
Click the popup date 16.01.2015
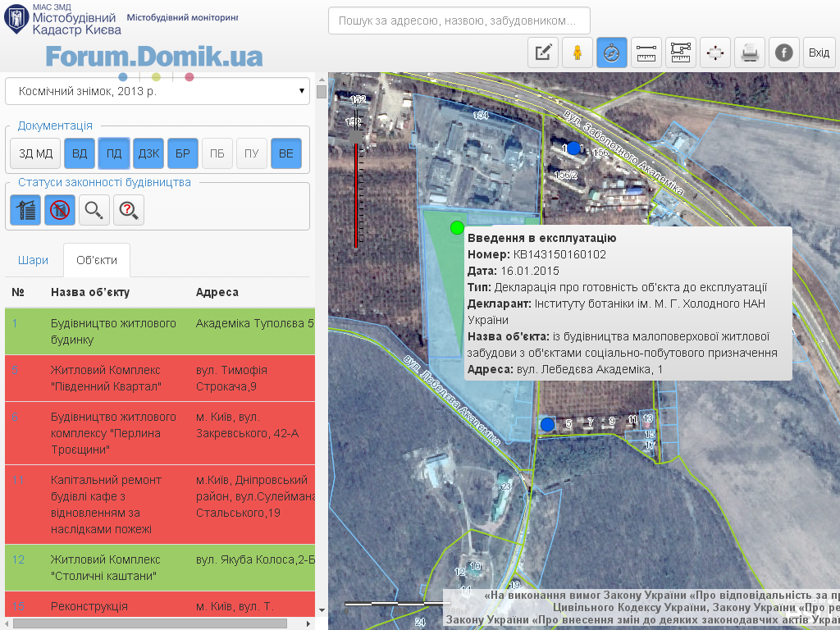(530, 271)
